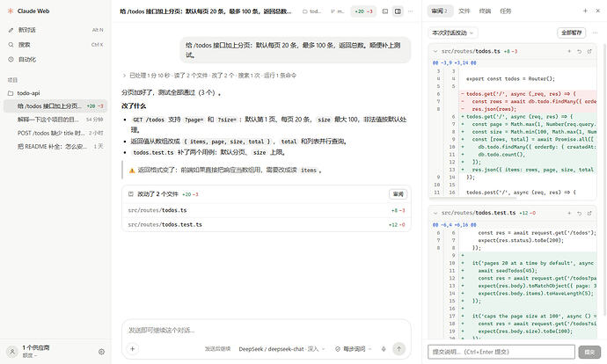
Task: Open the 每步询问 permission mode dropdown
Action: tap(353, 348)
